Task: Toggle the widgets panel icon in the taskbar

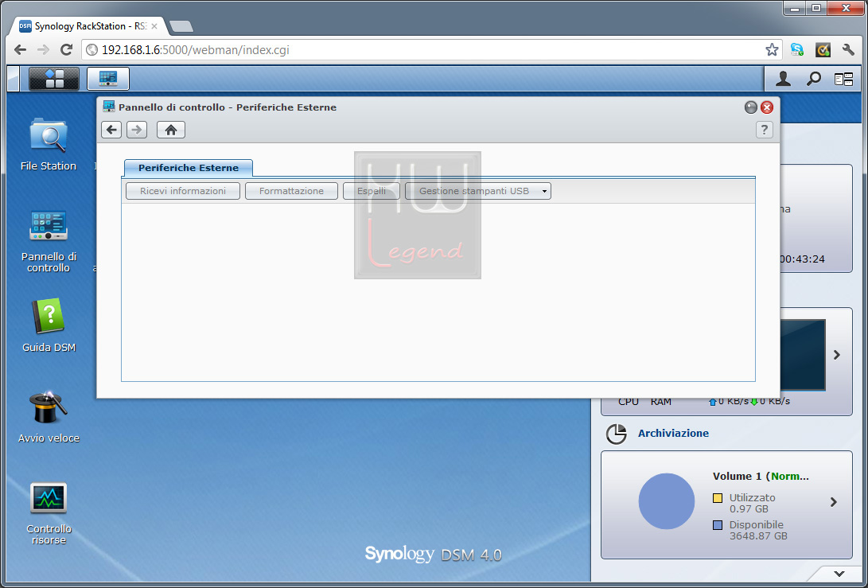Action: pos(843,80)
